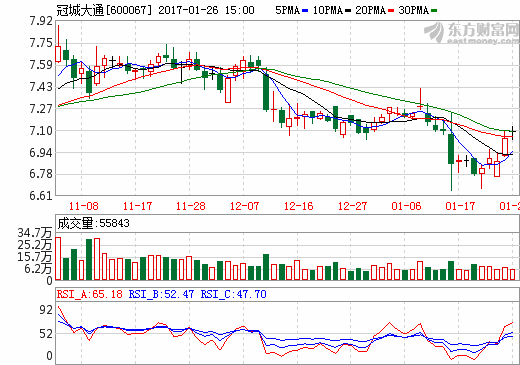Click the 52 RSI axis label

(46, 334)
